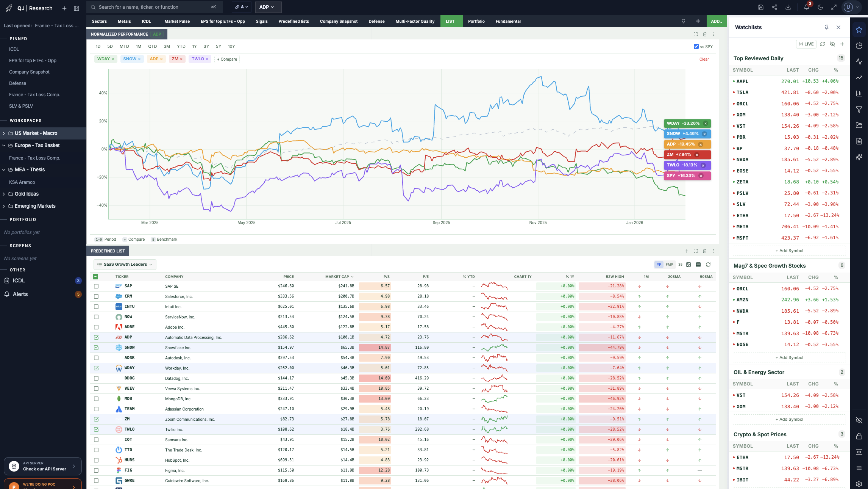Click star watchlists icon in right rail
Screen dimensions: 868x489
pyautogui.click(x=859, y=30)
